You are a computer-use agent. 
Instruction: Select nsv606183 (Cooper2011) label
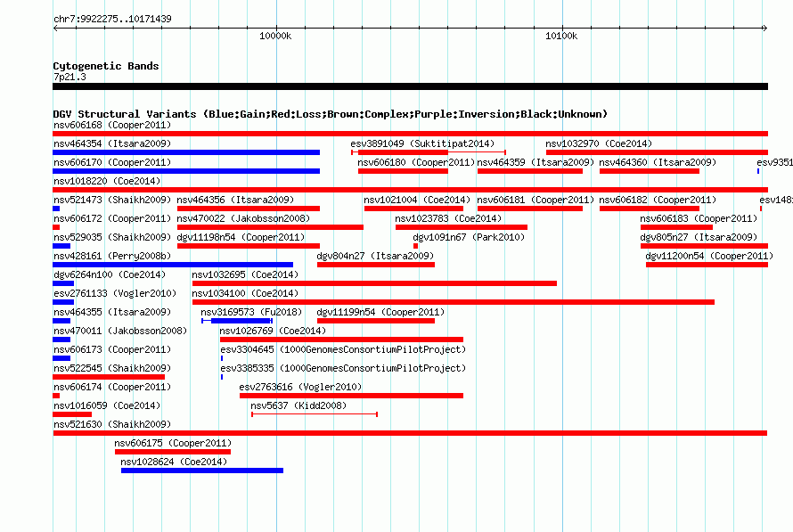[x=699, y=218]
